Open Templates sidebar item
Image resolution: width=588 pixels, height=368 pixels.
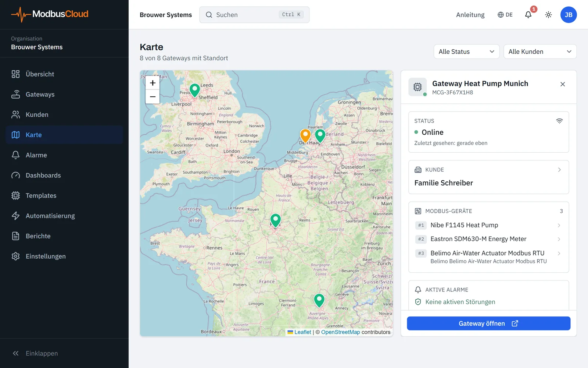click(64, 195)
